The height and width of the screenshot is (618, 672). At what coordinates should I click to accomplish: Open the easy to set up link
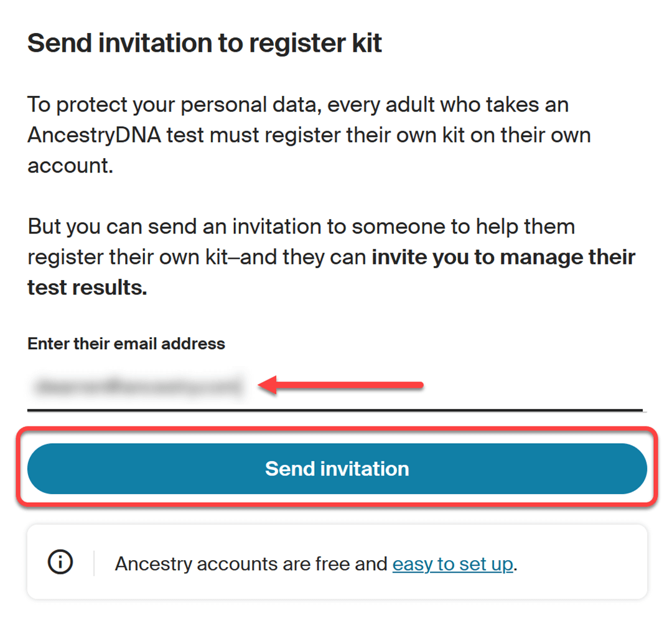(x=452, y=564)
